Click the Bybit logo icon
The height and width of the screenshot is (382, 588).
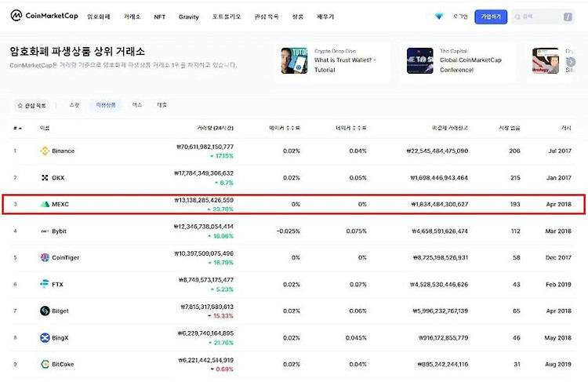45,231
